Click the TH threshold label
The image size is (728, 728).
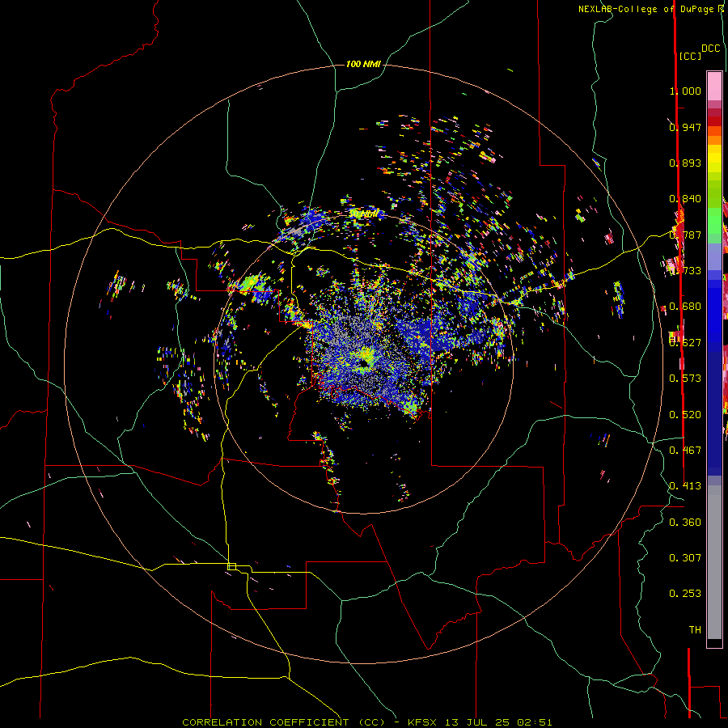(695, 629)
